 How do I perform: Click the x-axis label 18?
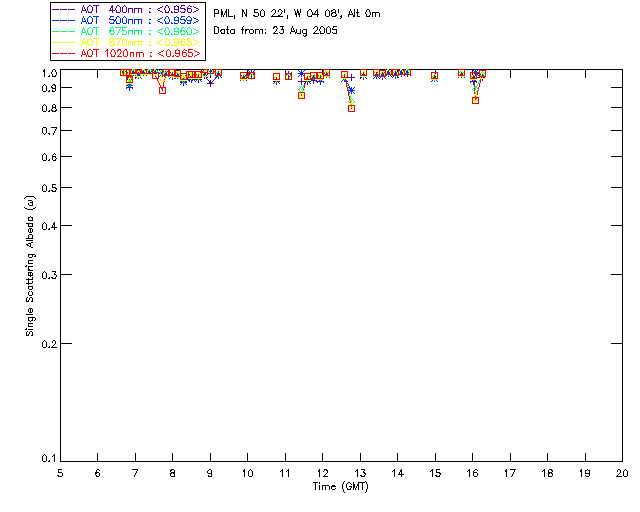(547, 473)
